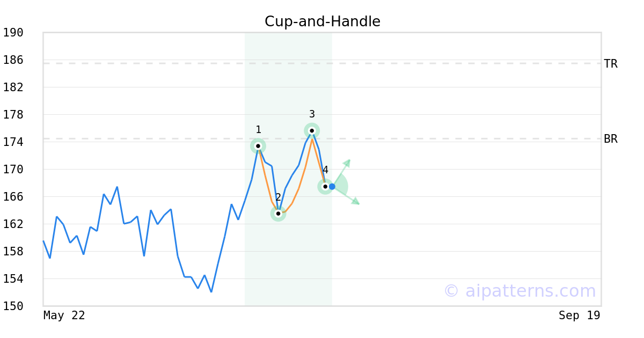Select the blue current-price dot
Viewport: 644px width, 338px height.
pos(332,187)
